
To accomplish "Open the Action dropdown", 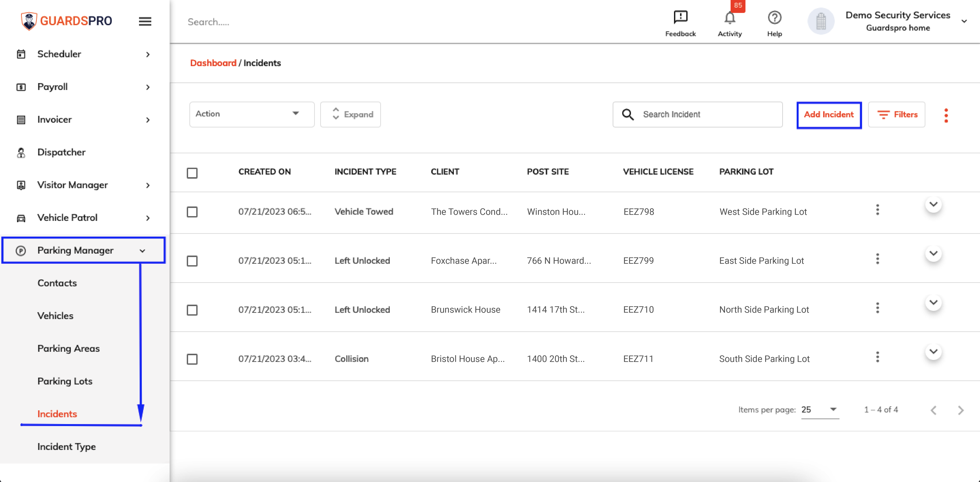I will pyautogui.click(x=252, y=114).
